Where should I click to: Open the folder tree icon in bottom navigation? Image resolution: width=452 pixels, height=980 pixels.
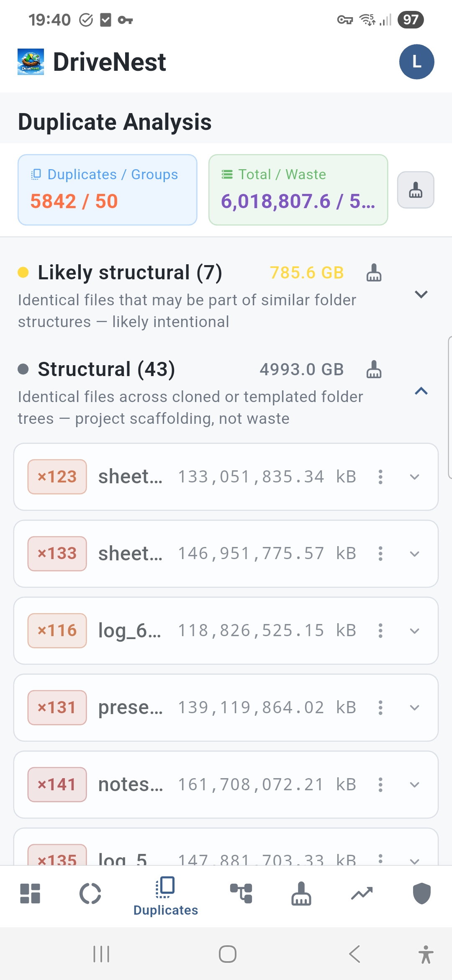(x=241, y=894)
